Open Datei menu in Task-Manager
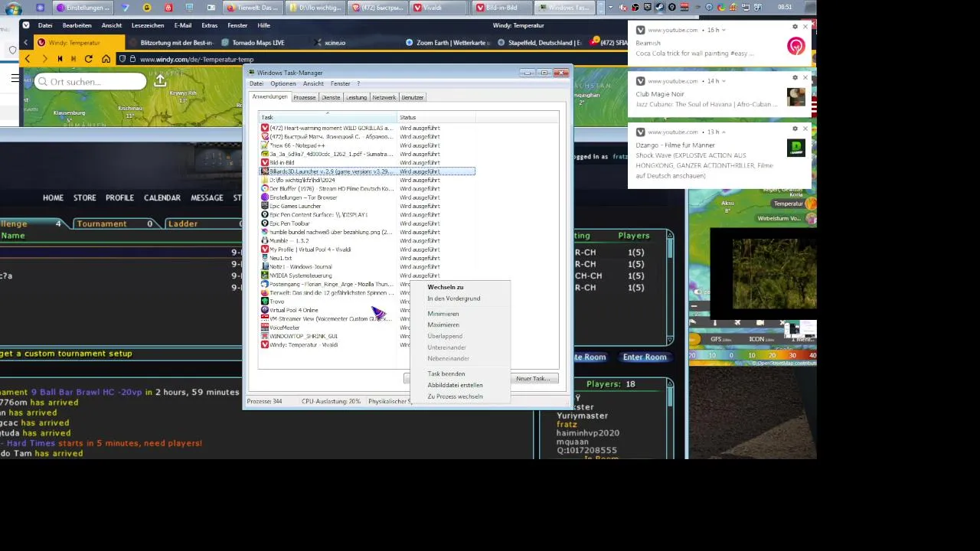Screen dimensions: 980x551 256,83
